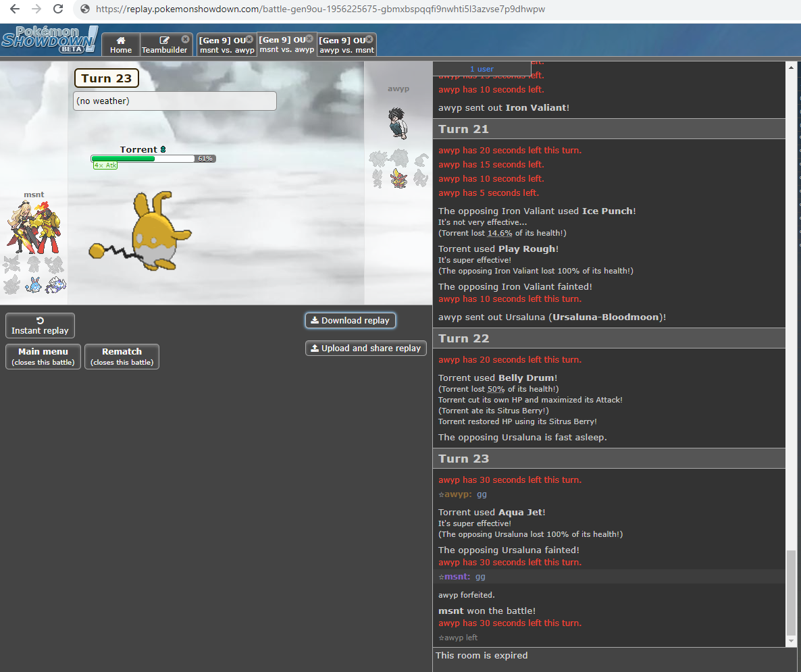Click the Instant replay button
Screen dimensions: 801x672
tap(40, 326)
